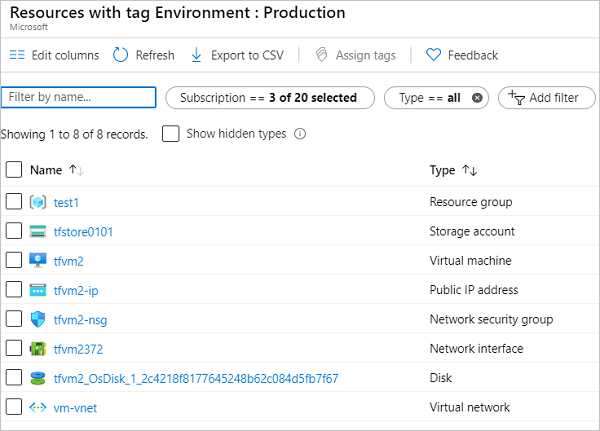Click the virtual machine icon beside tfvm2
This screenshot has height=431, width=600.
(39, 261)
